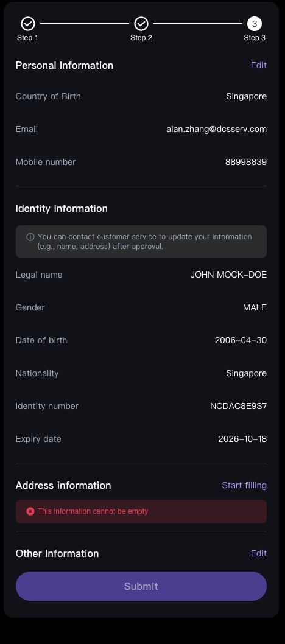This screenshot has height=644, width=285.
Task: Select the mobile number 88998839
Action: point(246,163)
